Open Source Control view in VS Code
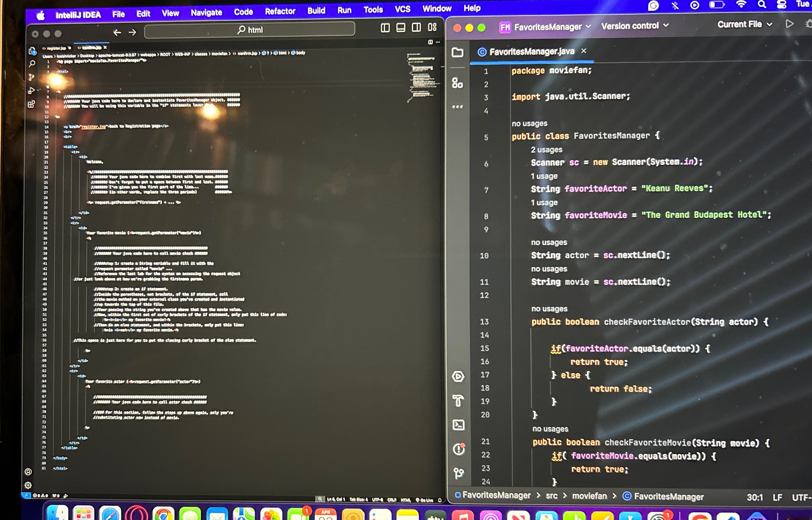 32,77
